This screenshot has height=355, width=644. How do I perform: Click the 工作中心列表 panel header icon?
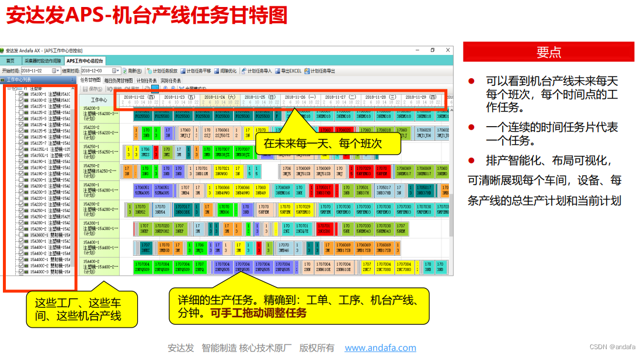click(x=3, y=80)
